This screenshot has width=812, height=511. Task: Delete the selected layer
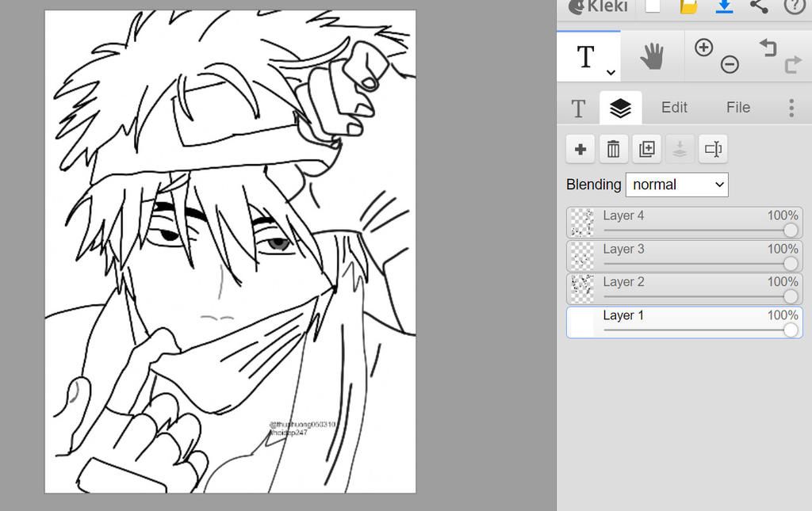614,150
